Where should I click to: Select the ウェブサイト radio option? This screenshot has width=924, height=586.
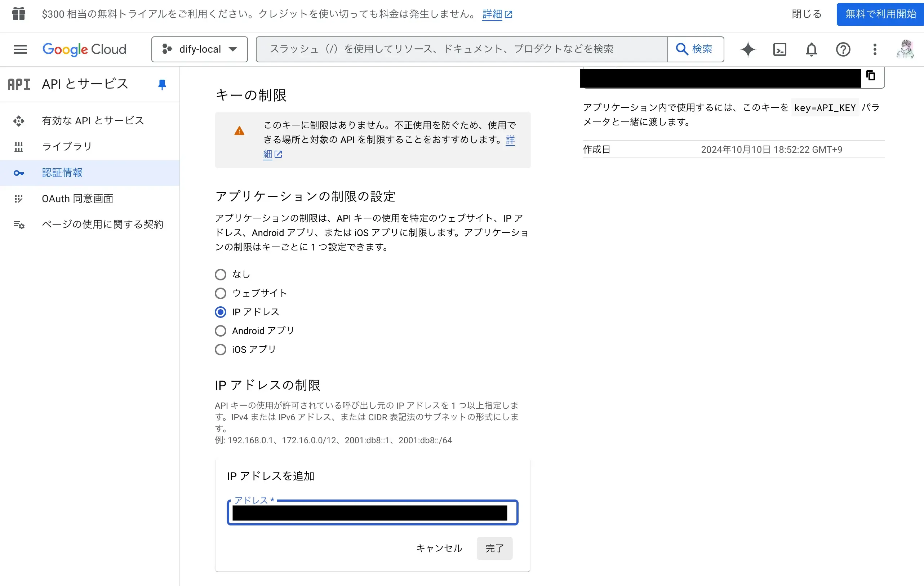tap(221, 294)
